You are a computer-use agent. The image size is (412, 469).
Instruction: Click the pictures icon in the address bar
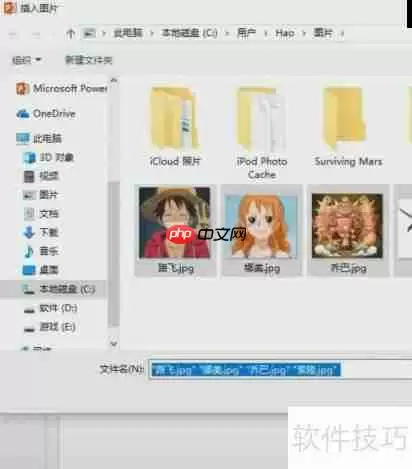pyautogui.click(x=89, y=33)
